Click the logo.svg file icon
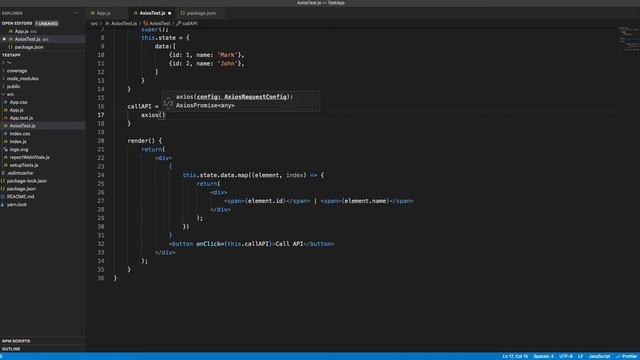Viewport: 640px width, 360px height. (5, 149)
